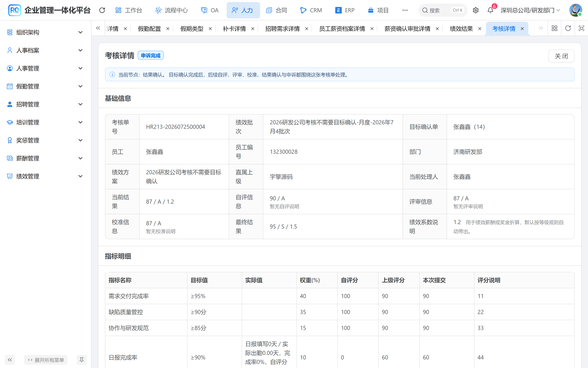
Task: Open 深圳总公司/研发部门 department dropdown
Action: pos(530,10)
